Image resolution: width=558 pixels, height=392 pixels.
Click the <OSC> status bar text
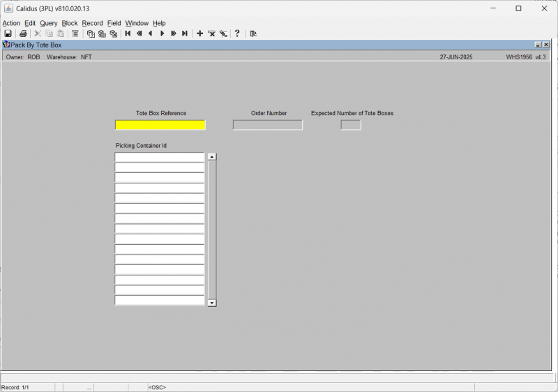point(158,387)
